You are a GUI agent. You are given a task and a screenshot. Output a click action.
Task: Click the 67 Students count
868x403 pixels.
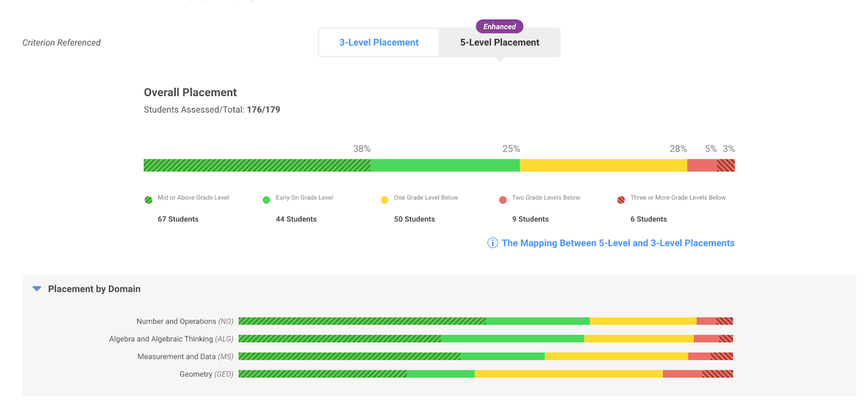[x=178, y=219]
